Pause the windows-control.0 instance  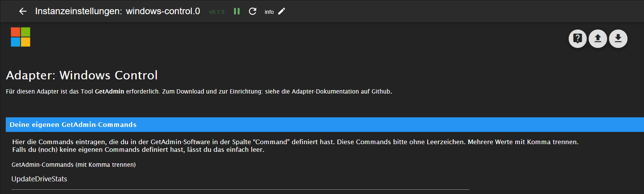[x=237, y=12]
